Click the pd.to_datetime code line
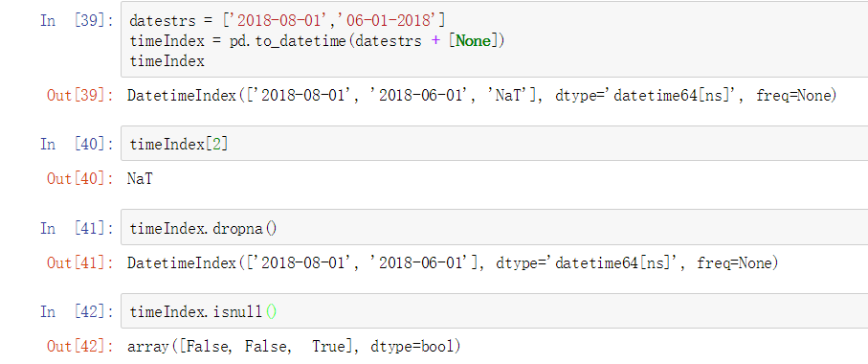 [317, 41]
